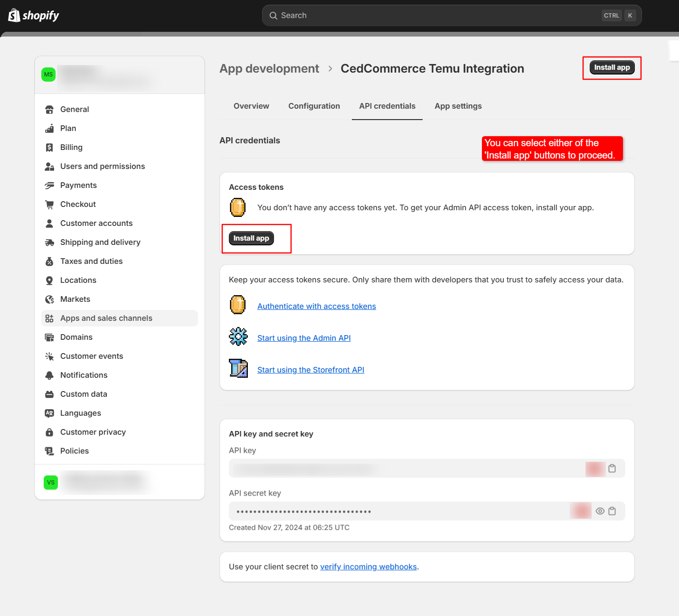
Task: Click the Billing receipt icon
Action: (x=49, y=148)
